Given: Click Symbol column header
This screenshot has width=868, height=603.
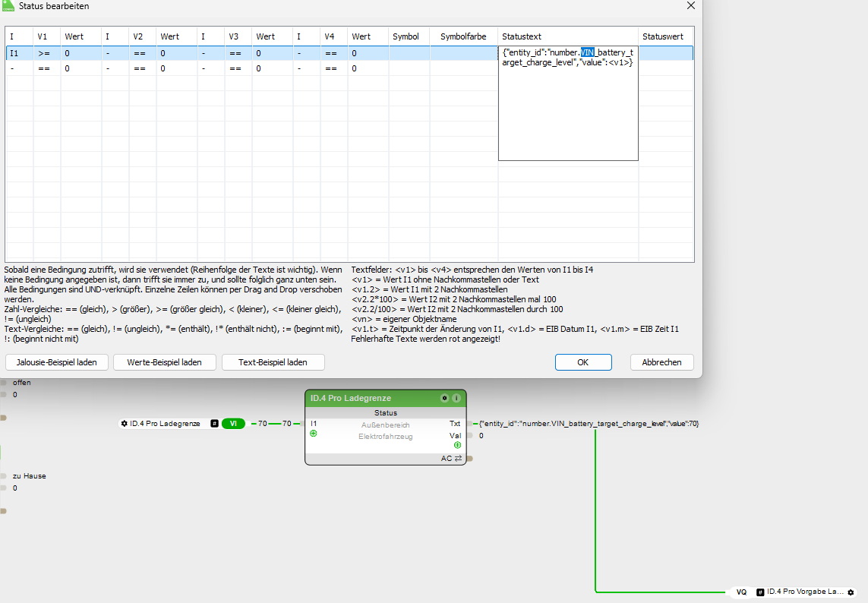Looking at the screenshot, I should pos(409,36).
